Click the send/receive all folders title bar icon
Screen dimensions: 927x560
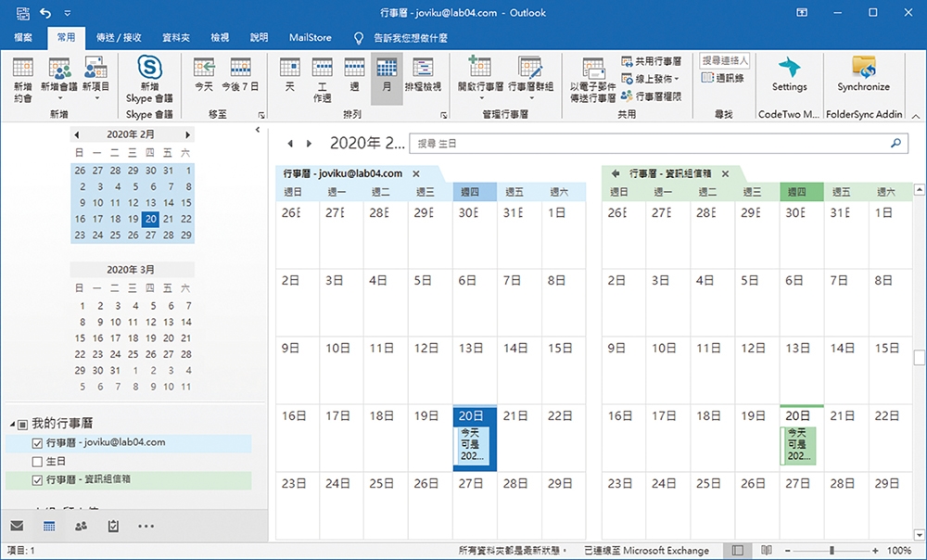tap(22, 12)
